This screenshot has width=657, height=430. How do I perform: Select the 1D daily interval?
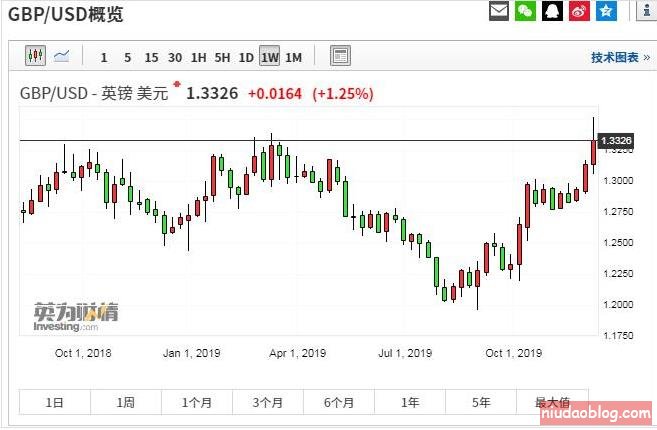click(x=245, y=57)
